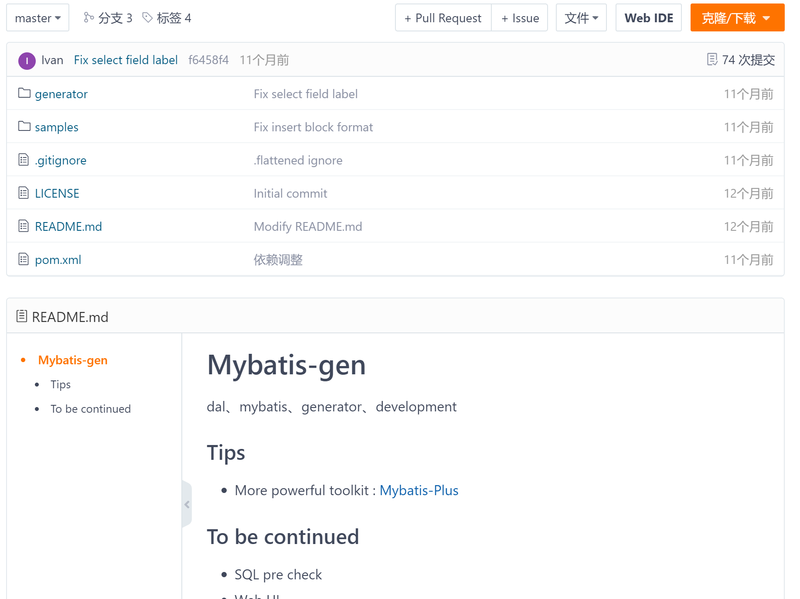The height and width of the screenshot is (599, 800).
Task: Collapse the README outline sidebar
Action: (x=187, y=504)
